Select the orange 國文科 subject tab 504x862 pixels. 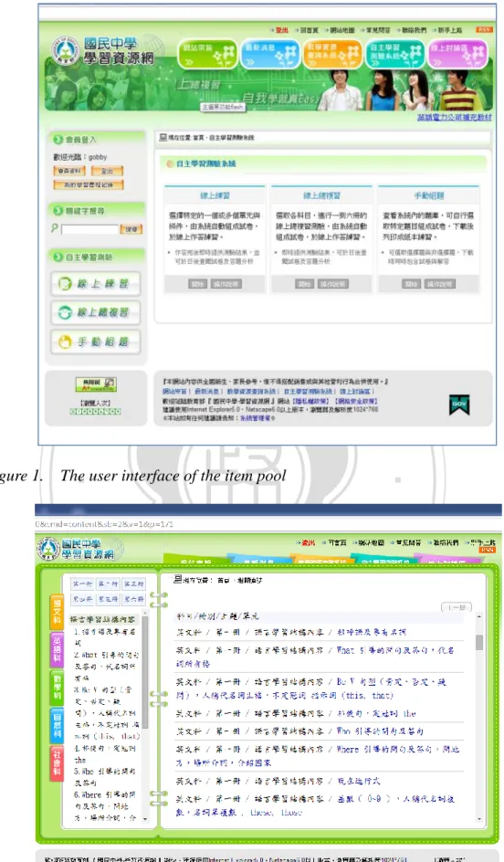(57, 612)
